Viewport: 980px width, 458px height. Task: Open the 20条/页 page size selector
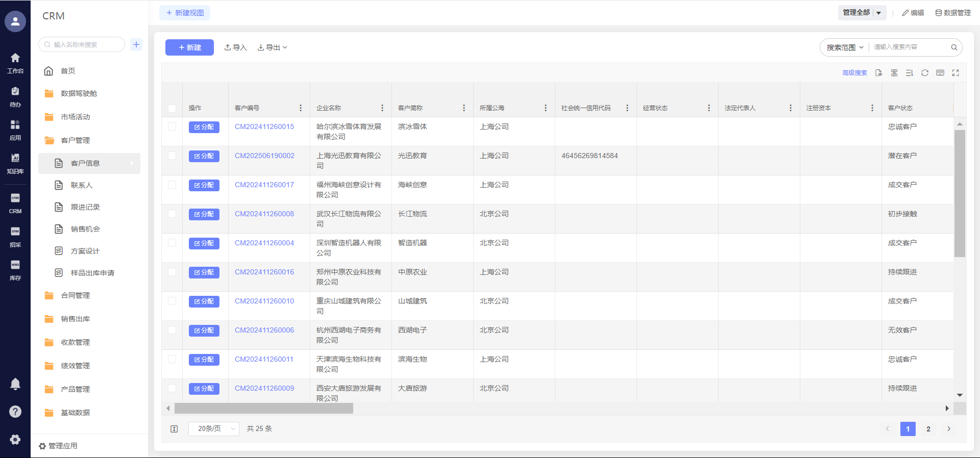[x=213, y=429]
